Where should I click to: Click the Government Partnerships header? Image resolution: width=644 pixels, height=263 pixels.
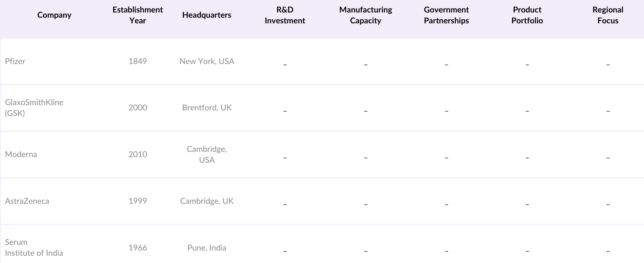[x=446, y=15]
